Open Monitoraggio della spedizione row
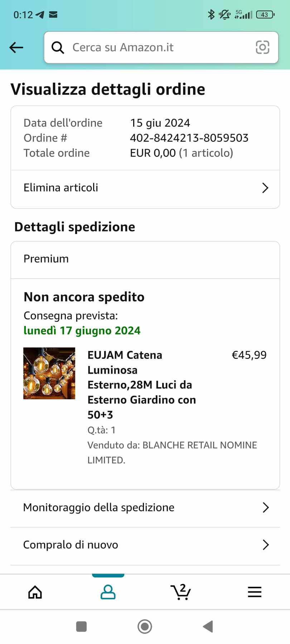The width and height of the screenshot is (290, 644). (99, 507)
